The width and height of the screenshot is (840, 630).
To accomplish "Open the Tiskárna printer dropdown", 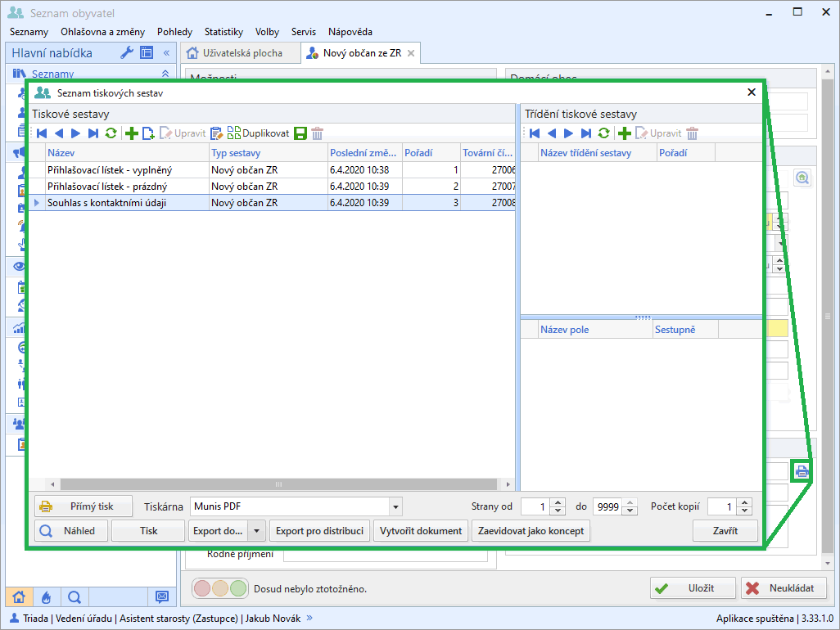I will 395,506.
